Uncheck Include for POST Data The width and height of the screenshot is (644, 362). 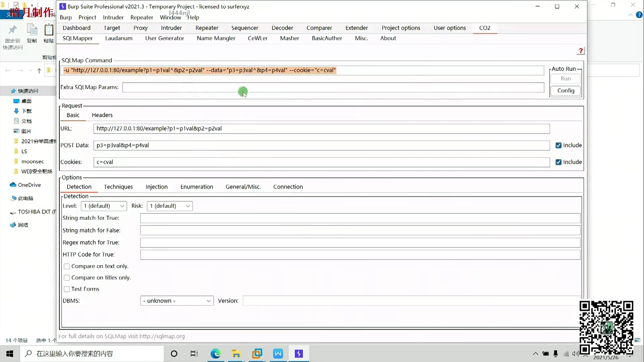pos(558,145)
